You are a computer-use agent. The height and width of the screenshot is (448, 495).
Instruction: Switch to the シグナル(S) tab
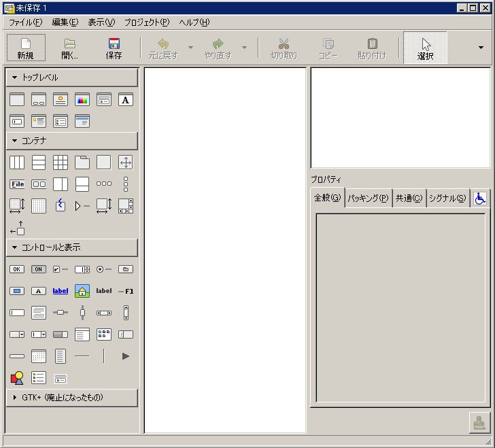click(x=447, y=199)
